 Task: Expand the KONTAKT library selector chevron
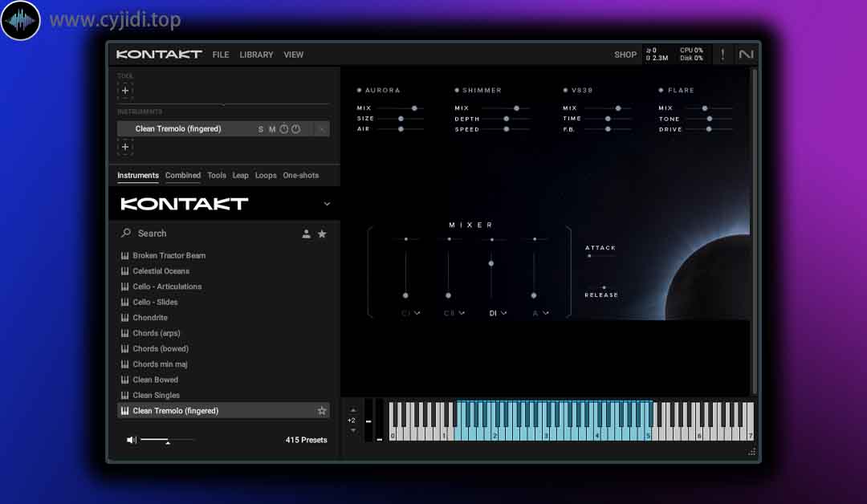(327, 204)
